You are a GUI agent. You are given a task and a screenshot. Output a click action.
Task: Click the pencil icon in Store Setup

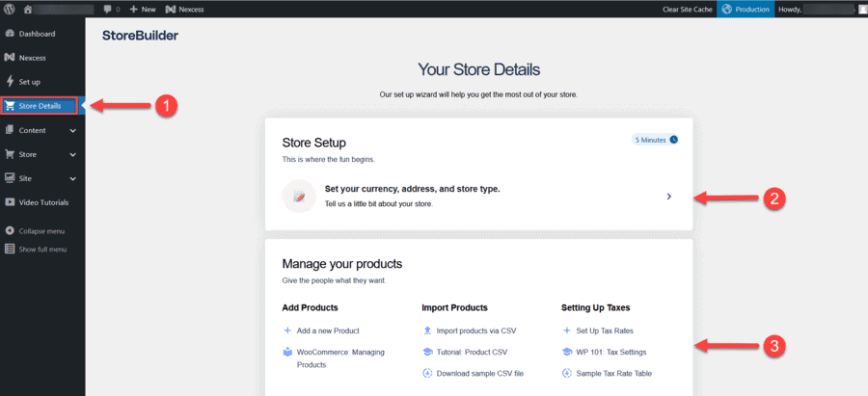(299, 197)
